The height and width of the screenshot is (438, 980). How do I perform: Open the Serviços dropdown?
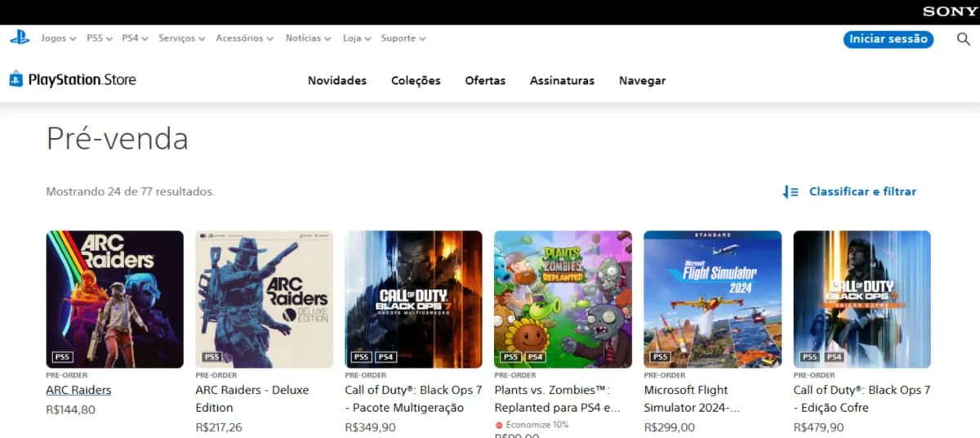click(x=181, y=38)
